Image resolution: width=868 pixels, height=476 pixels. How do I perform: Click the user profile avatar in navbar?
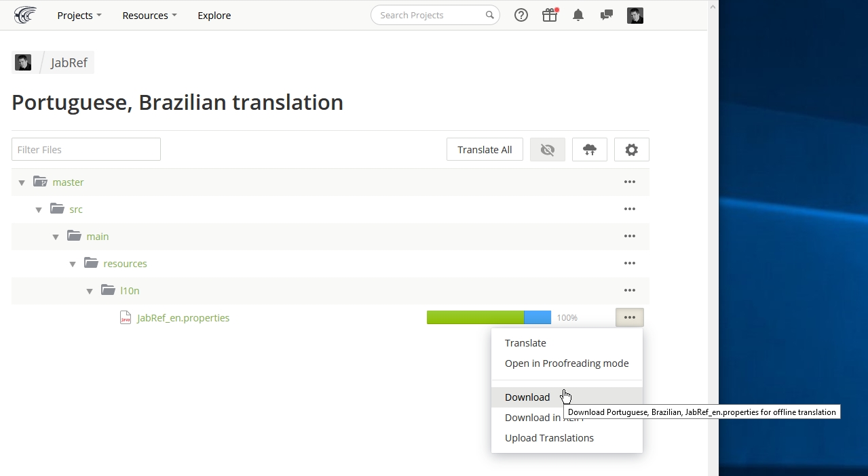(x=635, y=16)
